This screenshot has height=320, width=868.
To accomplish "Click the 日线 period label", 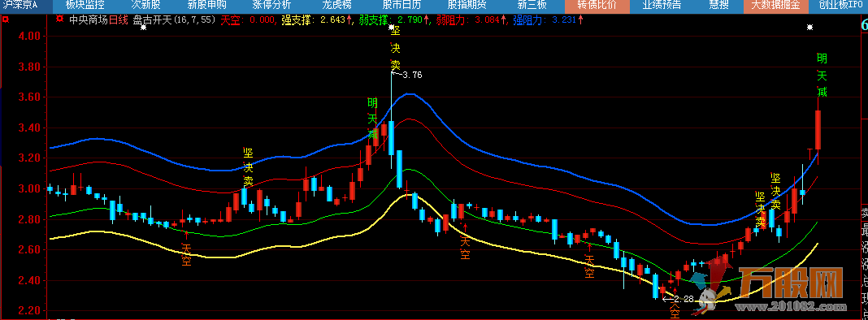I will tap(118, 20).
